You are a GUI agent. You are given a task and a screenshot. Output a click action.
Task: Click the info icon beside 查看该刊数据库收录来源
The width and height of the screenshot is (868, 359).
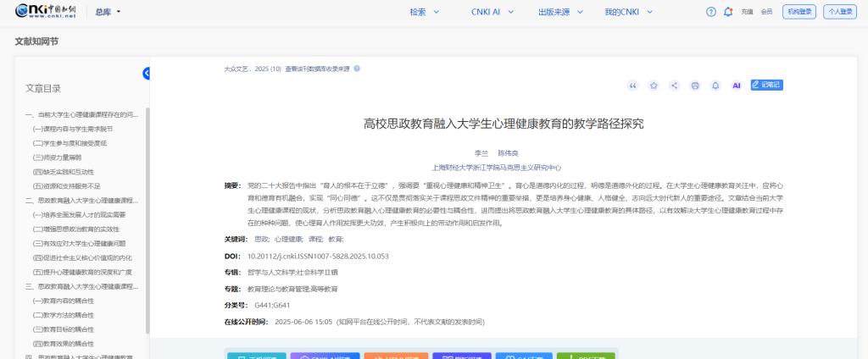click(x=357, y=69)
